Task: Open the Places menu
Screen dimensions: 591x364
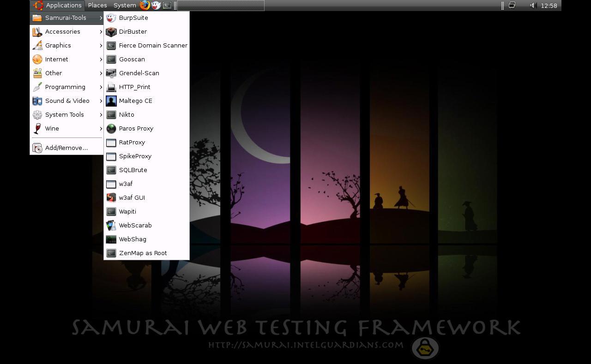Action: click(x=97, y=5)
